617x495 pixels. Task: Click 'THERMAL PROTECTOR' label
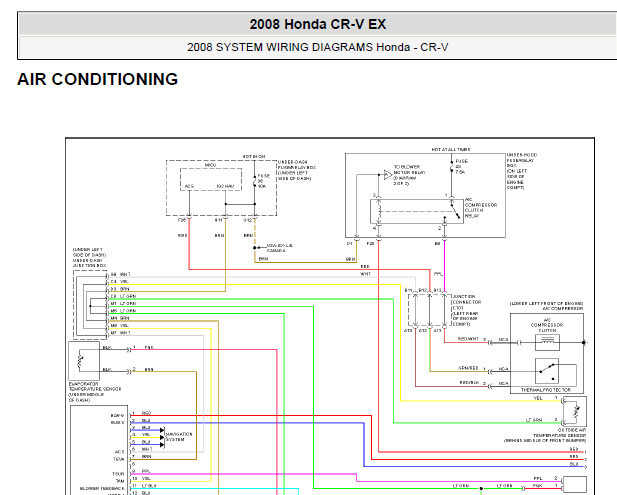546,390
